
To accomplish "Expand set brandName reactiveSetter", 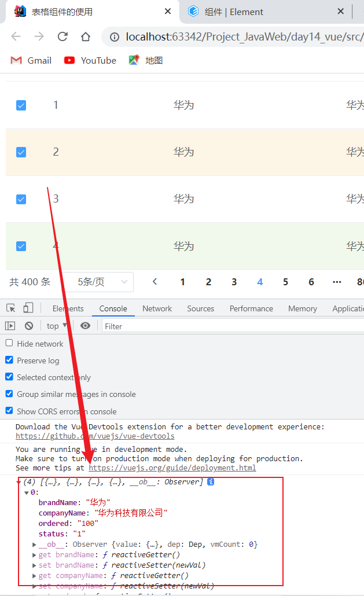I will 34,565.
